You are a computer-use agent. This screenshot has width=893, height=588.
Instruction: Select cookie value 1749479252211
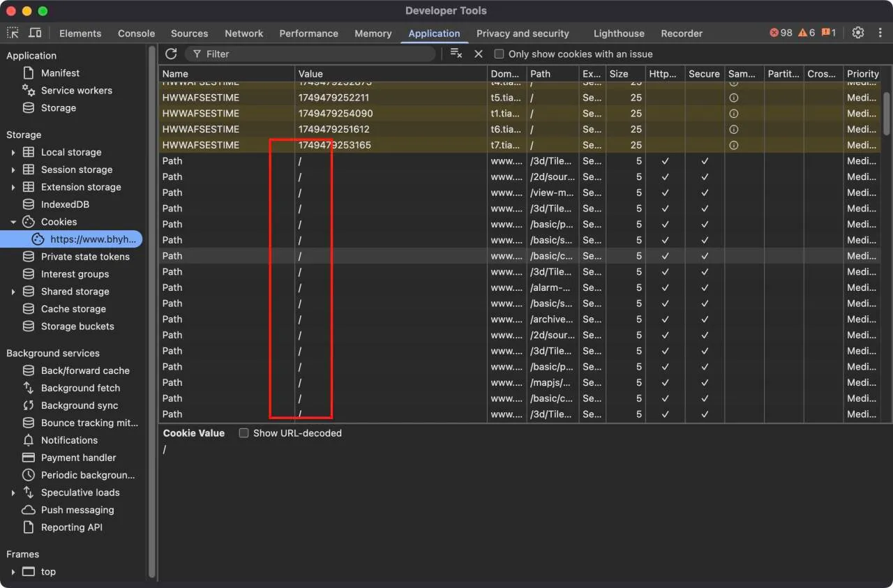pos(333,98)
